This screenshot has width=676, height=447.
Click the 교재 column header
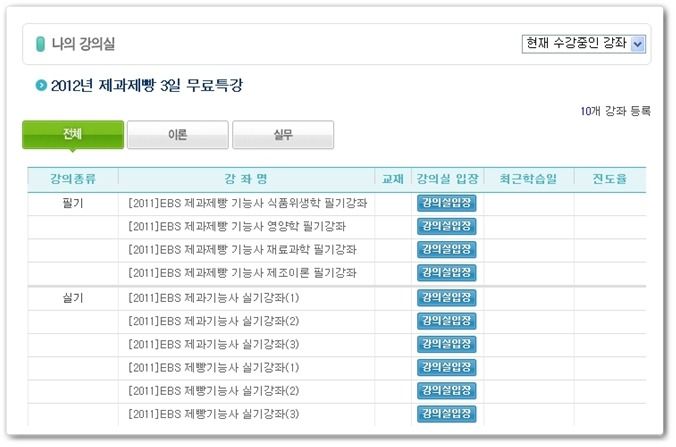point(393,179)
